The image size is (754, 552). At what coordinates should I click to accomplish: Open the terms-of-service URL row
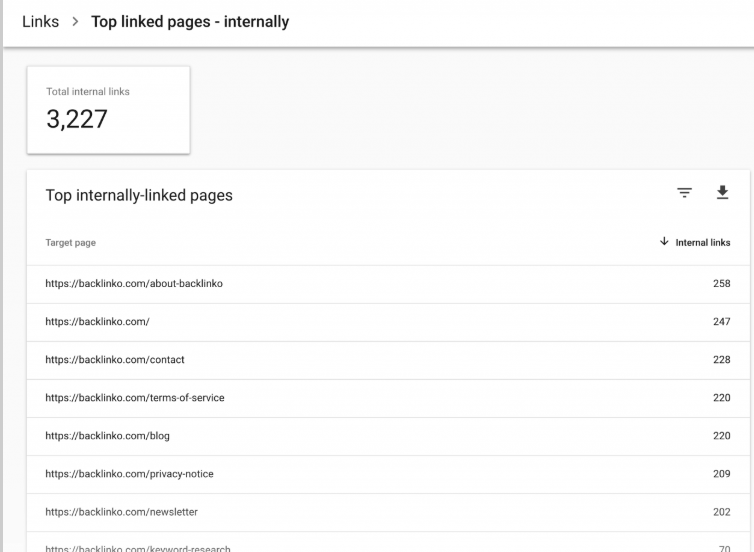pyautogui.click(x=388, y=398)
